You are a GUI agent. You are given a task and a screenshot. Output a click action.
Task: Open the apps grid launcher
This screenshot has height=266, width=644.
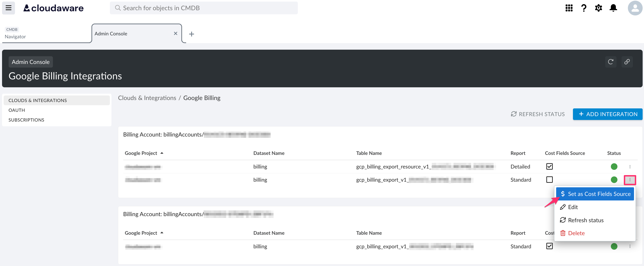click(569, 8)
